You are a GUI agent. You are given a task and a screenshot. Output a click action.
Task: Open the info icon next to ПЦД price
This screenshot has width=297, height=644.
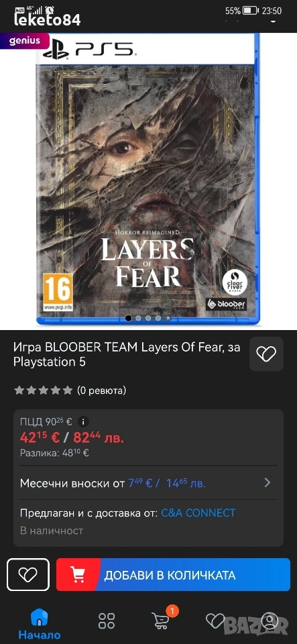(x=83, y=421)
